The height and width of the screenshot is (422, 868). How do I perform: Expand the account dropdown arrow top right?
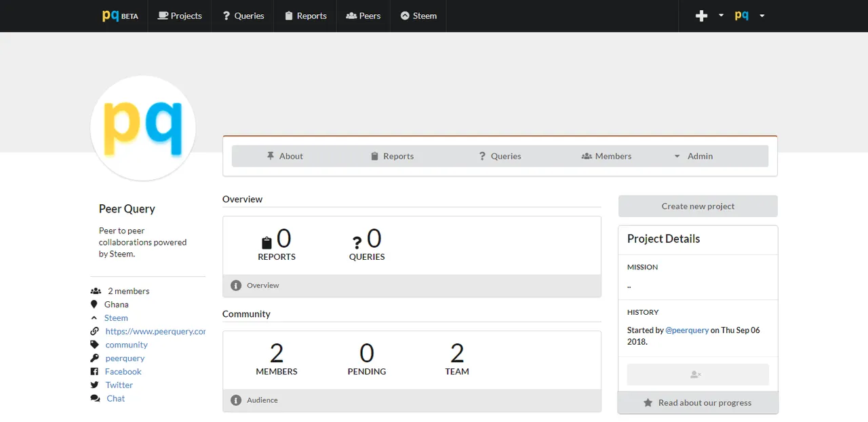click(x=762, y=15)
